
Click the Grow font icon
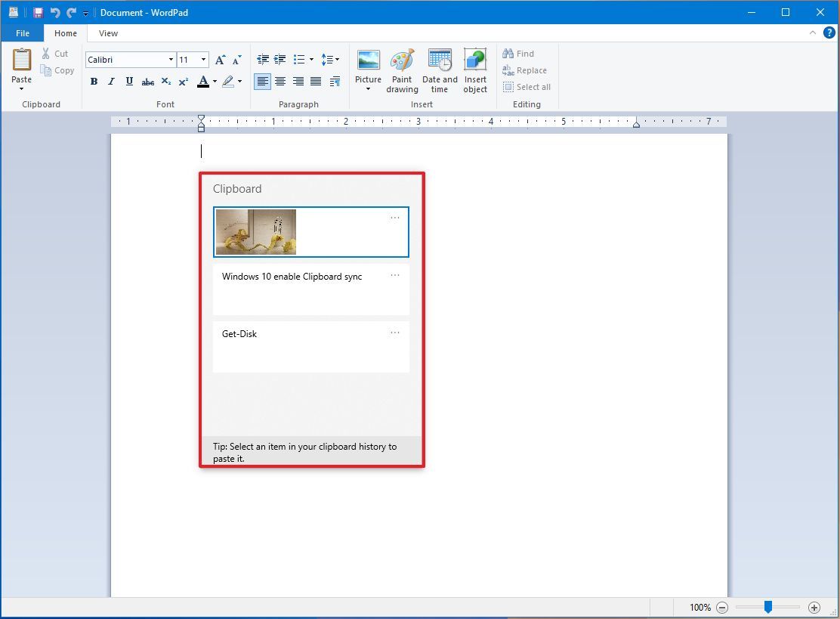(220, 59)
